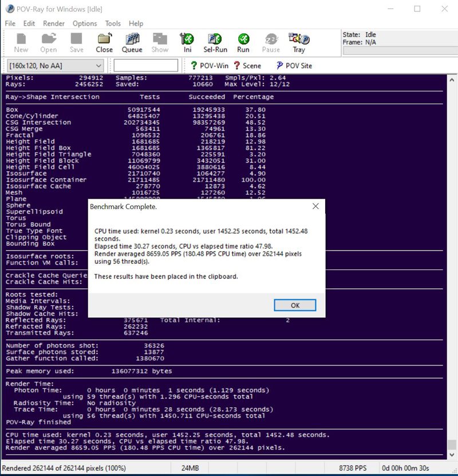Click the 'Trace Time:' line
Screen dimensions: 458x476
click(x=143, y=409)
